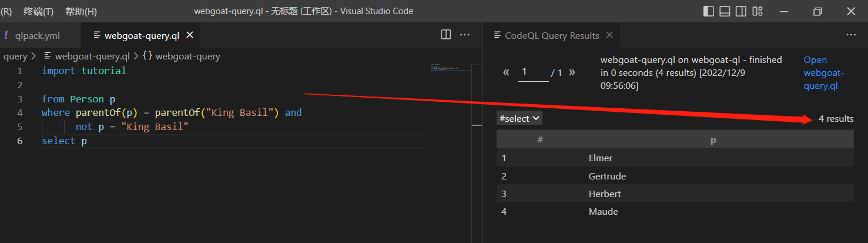Toggle primary side bar layout icon

point(708,11)
